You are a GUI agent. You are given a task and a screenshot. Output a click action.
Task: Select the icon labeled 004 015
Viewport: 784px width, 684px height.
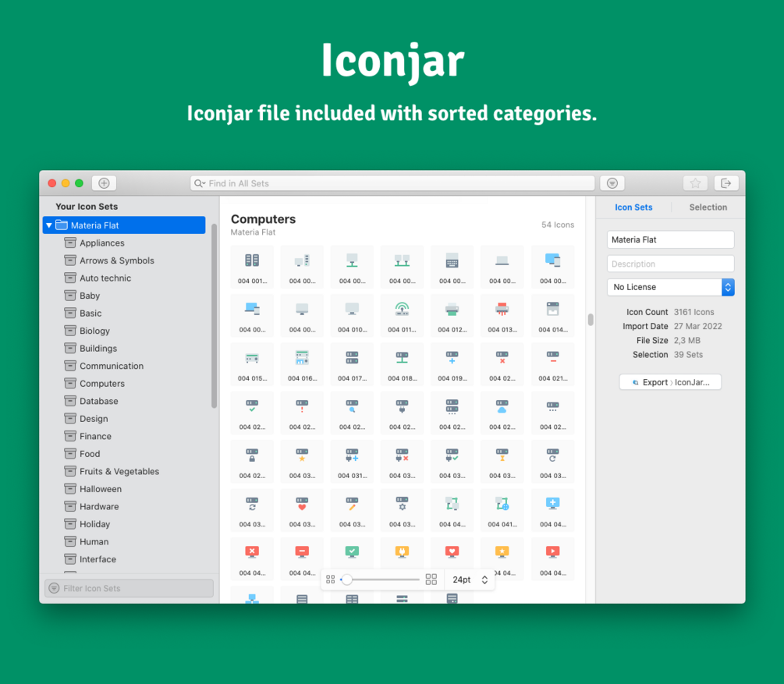click(252, 364)
